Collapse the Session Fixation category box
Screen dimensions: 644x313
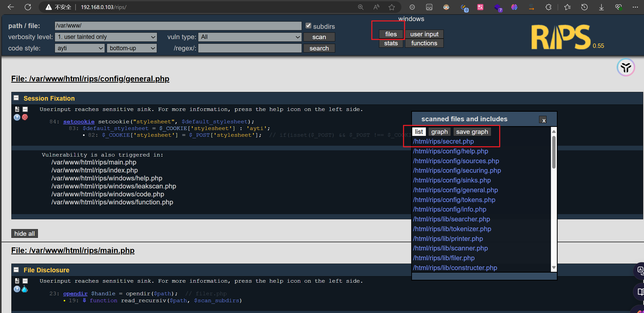click(16, 98)
